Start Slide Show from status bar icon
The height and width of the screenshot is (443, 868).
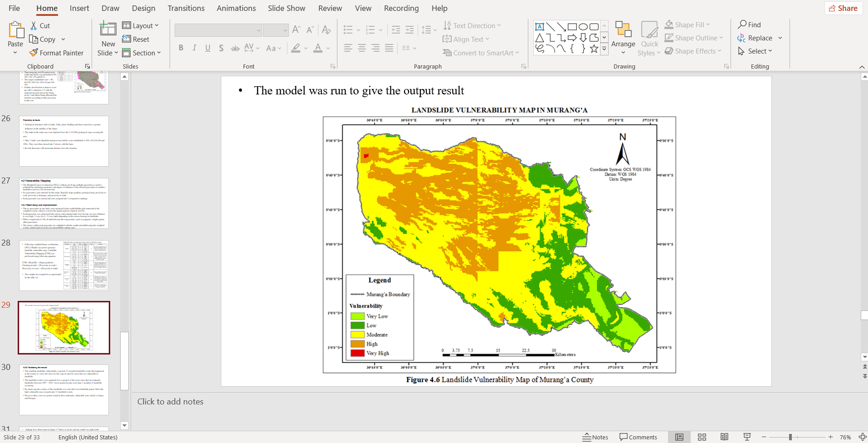[747, 437]
